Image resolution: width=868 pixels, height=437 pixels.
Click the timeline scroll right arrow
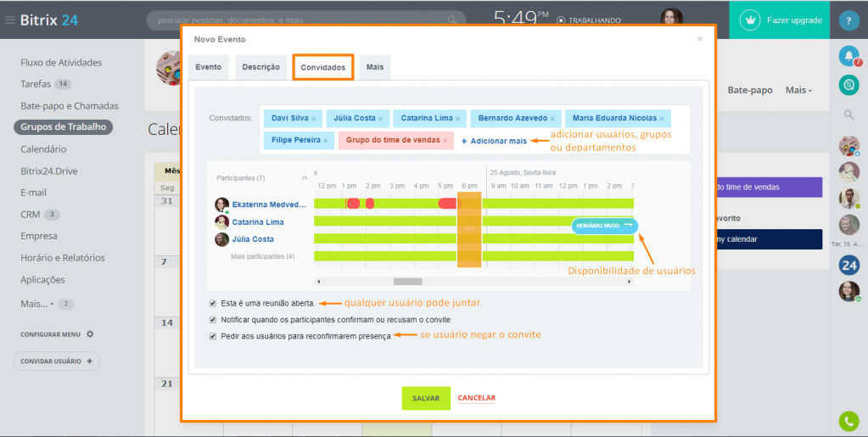pos(629,282)
